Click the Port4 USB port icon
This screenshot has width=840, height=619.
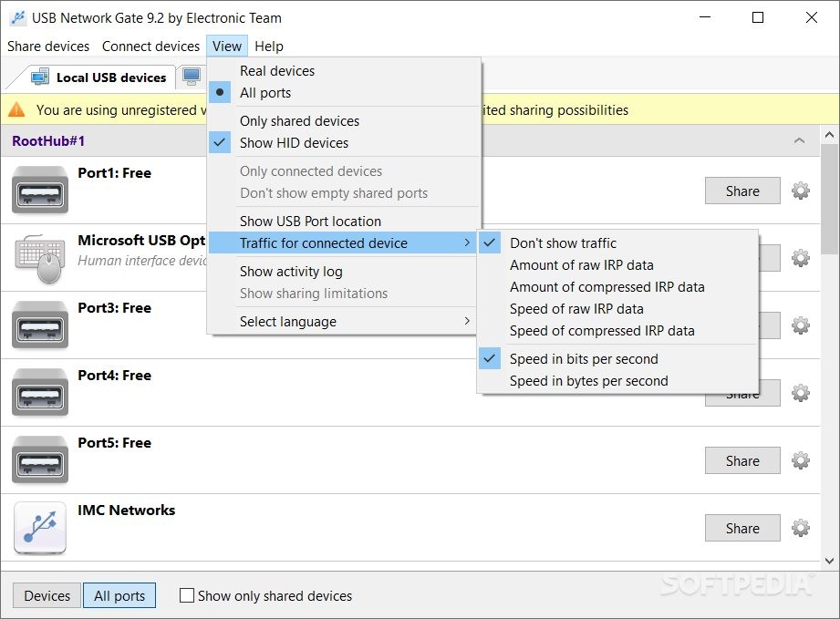[x=40, y=393]
